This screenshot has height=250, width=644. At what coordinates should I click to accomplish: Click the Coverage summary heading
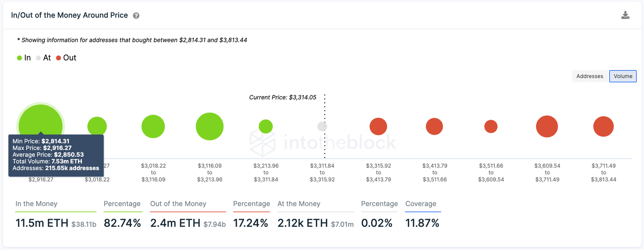(421, 204)
